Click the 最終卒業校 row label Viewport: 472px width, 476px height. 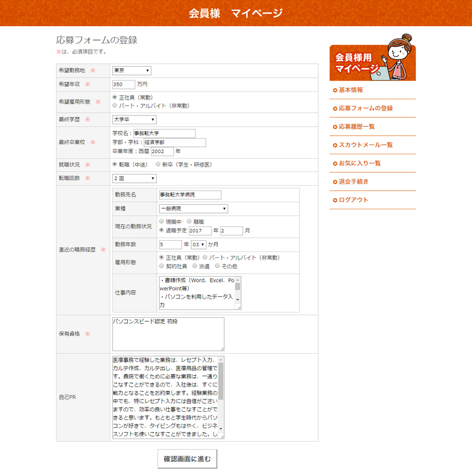click(x=72, y=142)
